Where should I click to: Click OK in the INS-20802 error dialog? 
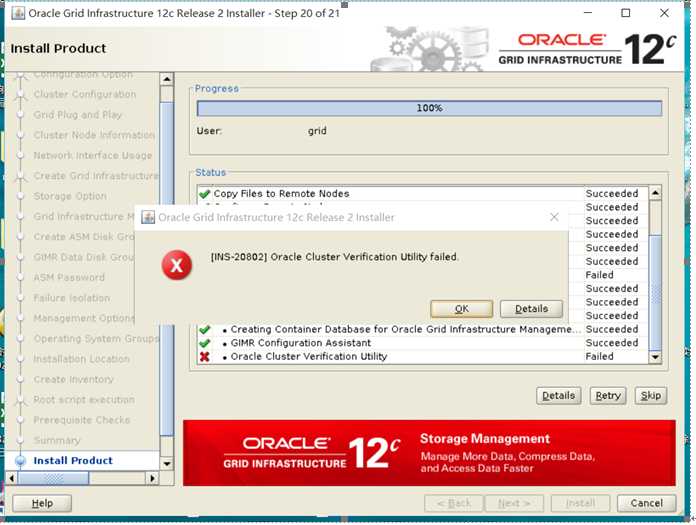click(x=461, y=309)
